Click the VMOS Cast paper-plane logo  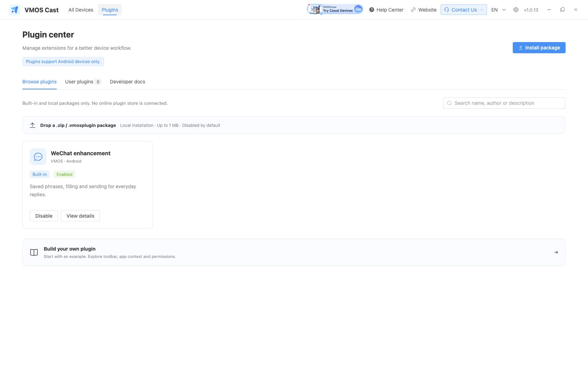[x=15, y=10]
